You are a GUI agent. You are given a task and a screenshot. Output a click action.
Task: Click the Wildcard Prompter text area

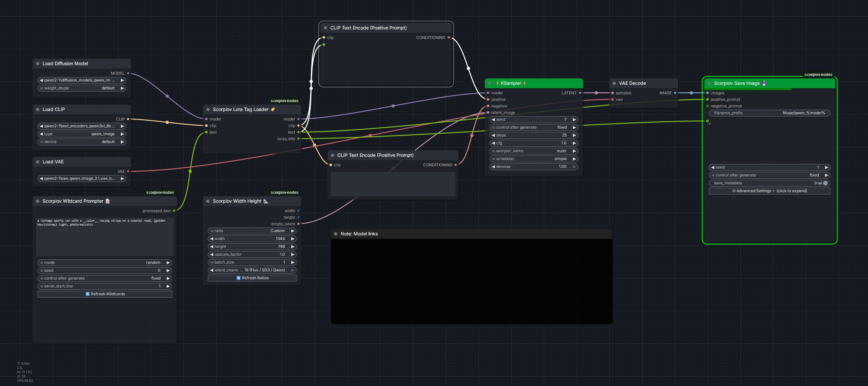point(105,237)
